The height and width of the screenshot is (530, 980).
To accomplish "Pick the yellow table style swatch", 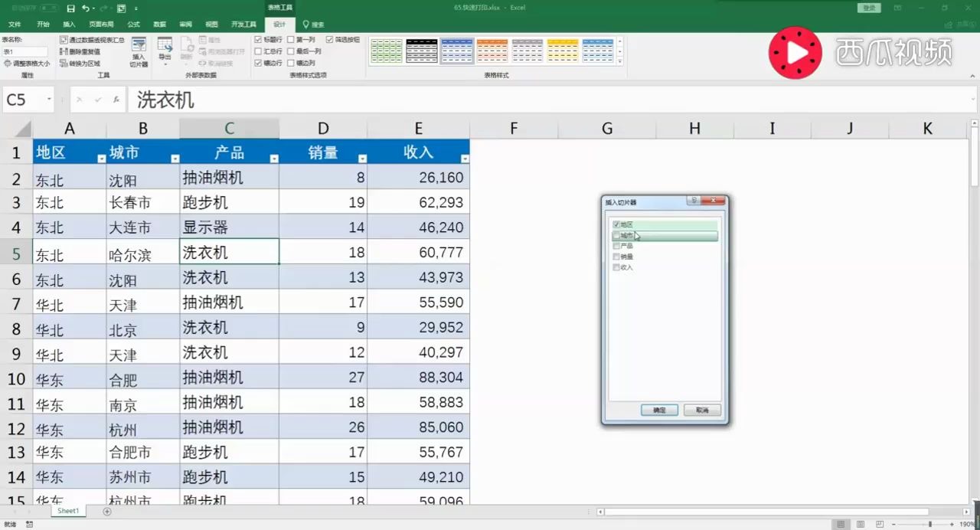I will (563, 51).
